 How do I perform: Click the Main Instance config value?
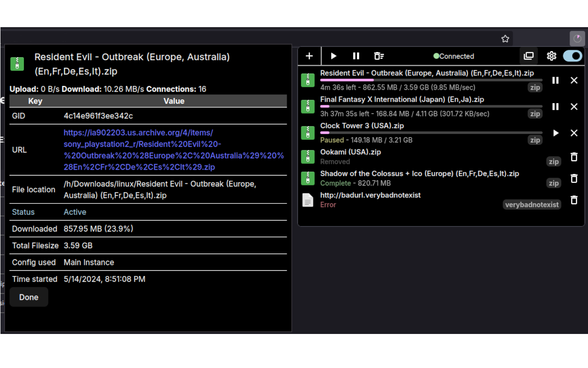point(89,263)
